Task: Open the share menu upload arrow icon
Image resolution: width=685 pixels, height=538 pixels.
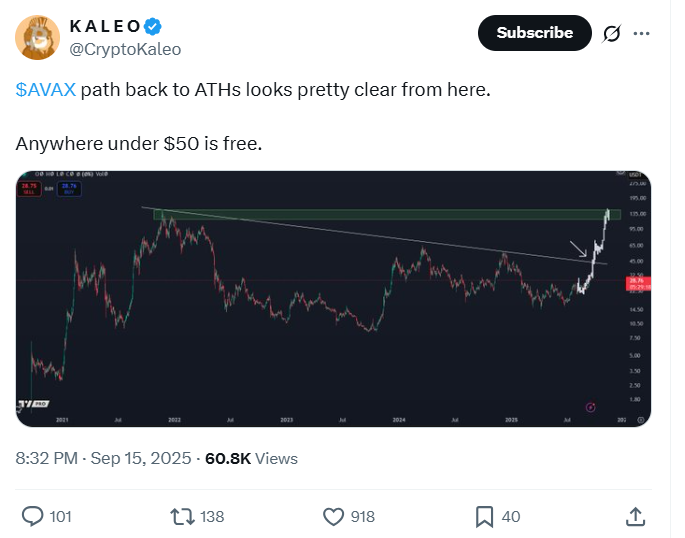Action: [634, 516]
